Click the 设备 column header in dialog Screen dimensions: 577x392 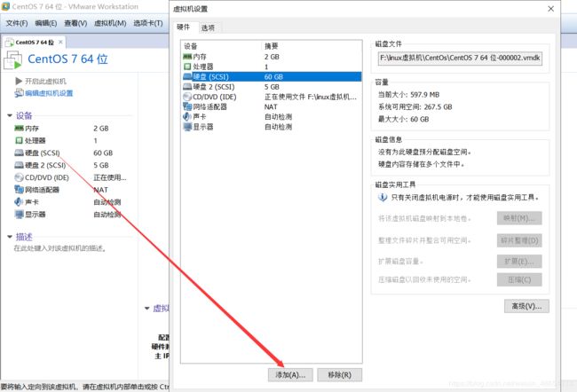click(191, 46)
